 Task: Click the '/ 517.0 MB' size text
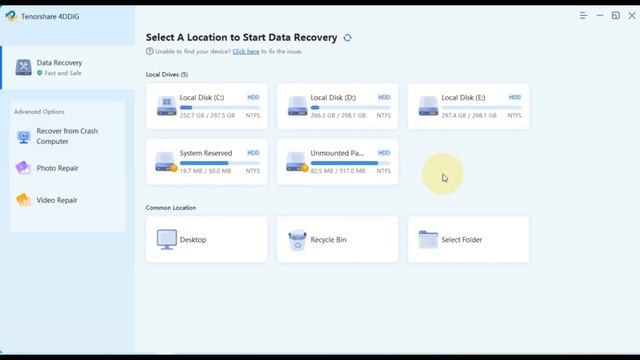(x=350, y=171)
